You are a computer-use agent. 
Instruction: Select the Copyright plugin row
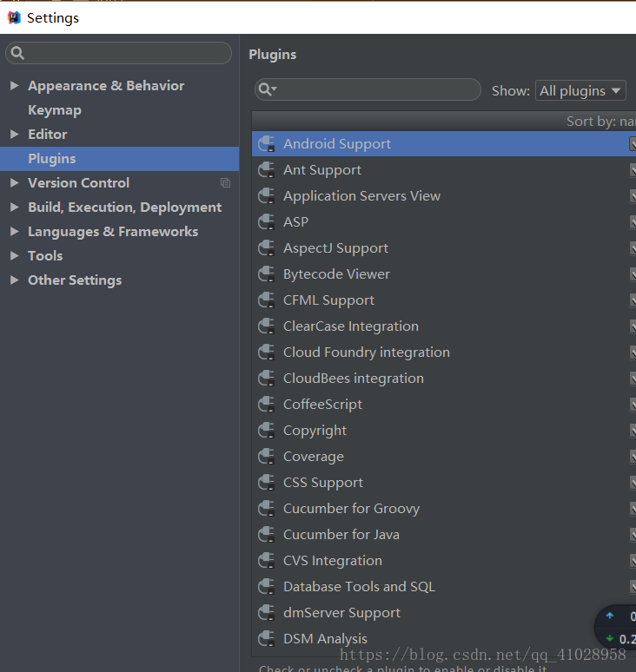pos(444,431)
